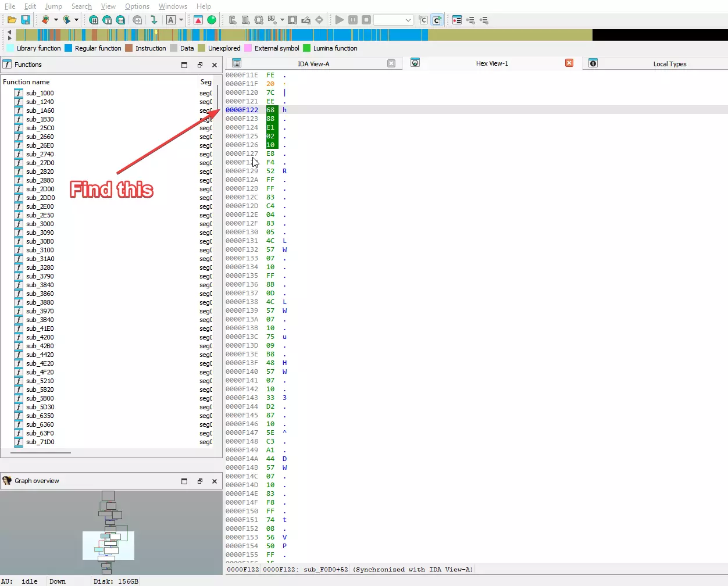The image size is (728, 586).
Task: Switch to the IDA View-A tab
Action: click(x=313, y=63)
